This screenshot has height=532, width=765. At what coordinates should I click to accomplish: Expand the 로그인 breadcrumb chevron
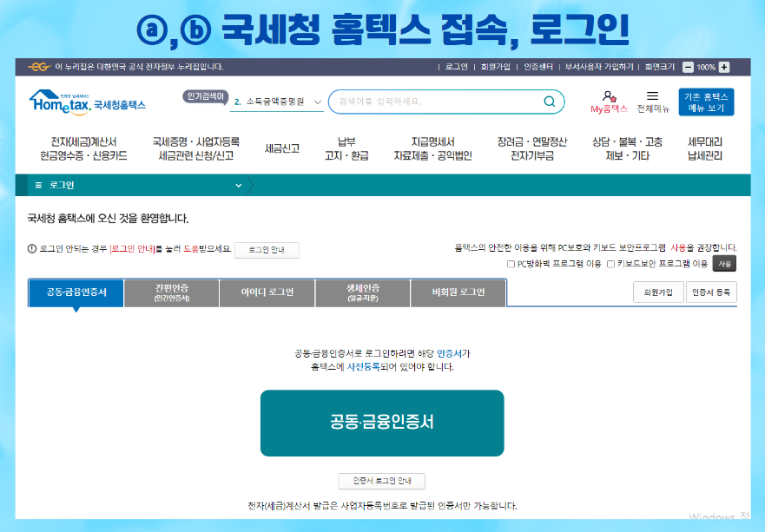tap(236, 184)
